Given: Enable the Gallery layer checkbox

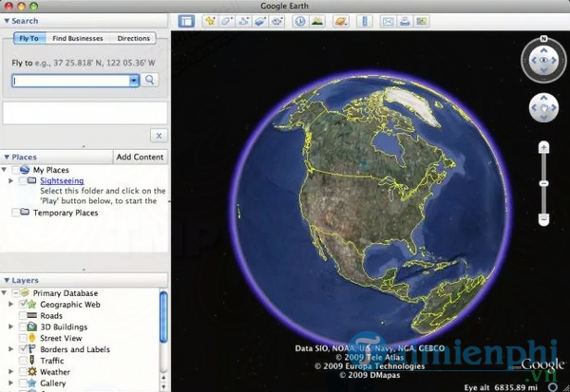Looking at the screenshot, I should click(x=23, y=383).
